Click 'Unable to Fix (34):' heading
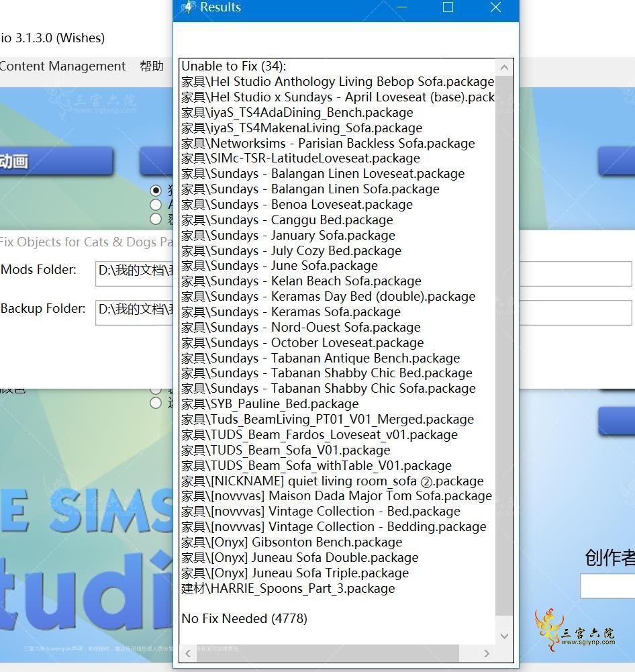Screen dimensions: 635x672 pos(234,66)
